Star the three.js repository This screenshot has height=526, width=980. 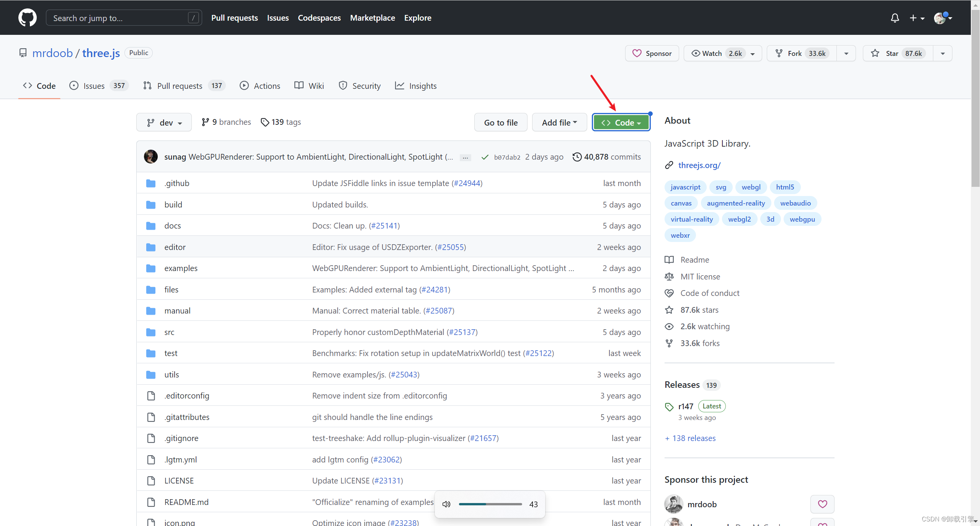898,53
